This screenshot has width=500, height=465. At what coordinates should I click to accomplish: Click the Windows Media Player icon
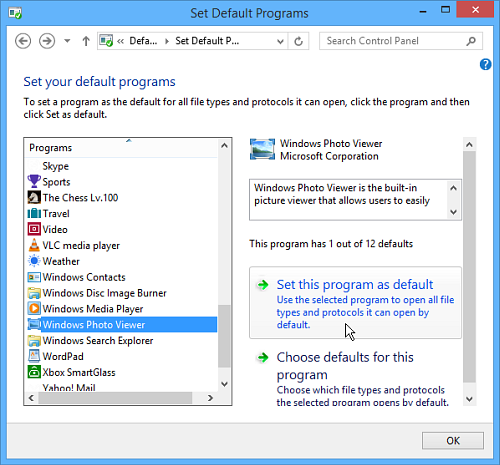pos(34,309)
